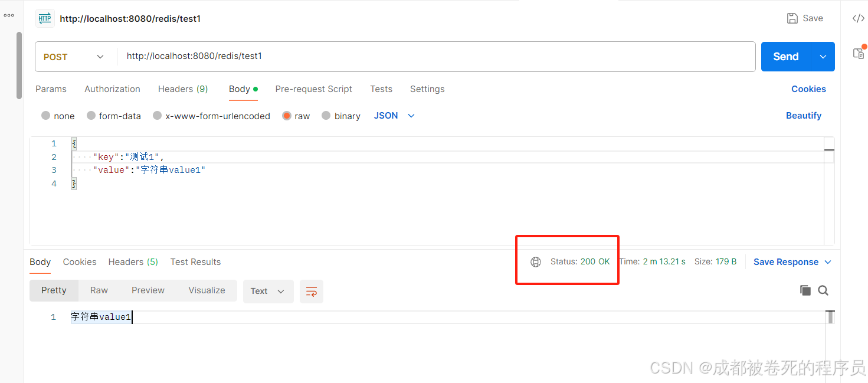Click the "key":"测试1" line in body editor
The height and width of the screenshot is (383, 868).
tap(129, 157)
